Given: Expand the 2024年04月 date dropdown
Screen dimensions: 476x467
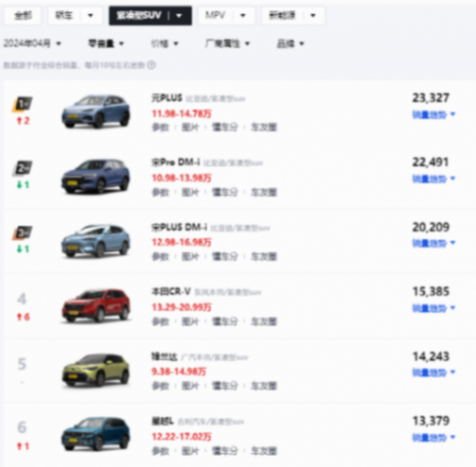Looking at the screenshot, I should (x=32, y=44).
